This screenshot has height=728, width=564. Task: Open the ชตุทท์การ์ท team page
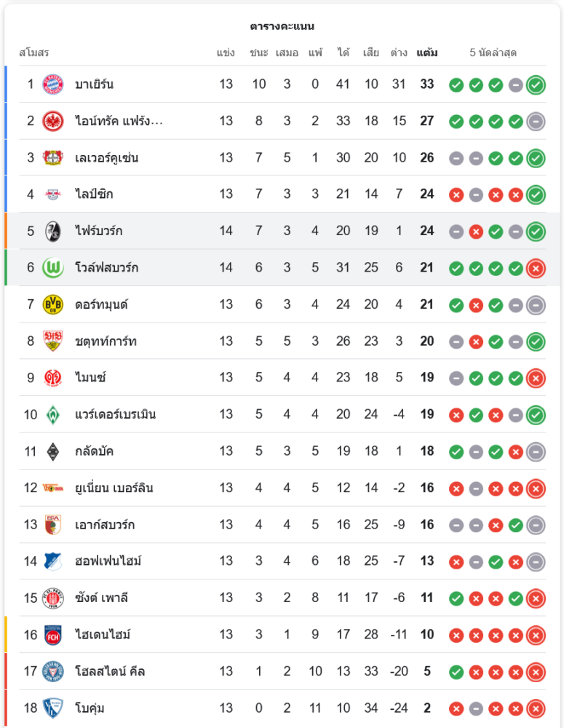106,341
